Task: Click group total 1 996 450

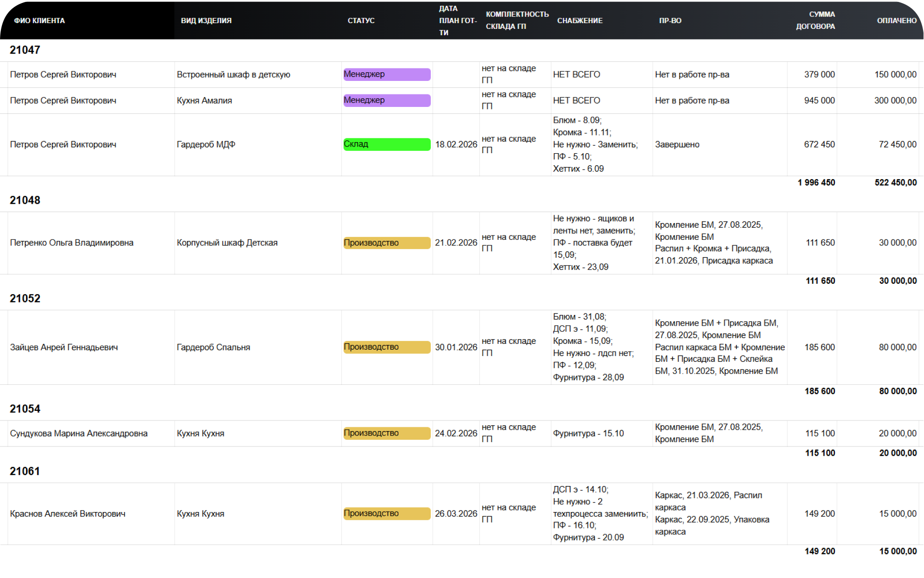Action: point(816,183)
